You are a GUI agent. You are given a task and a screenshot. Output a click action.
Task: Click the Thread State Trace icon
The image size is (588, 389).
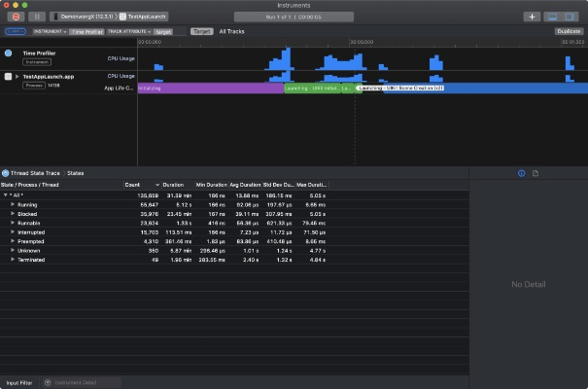click(x=5, y=172)
